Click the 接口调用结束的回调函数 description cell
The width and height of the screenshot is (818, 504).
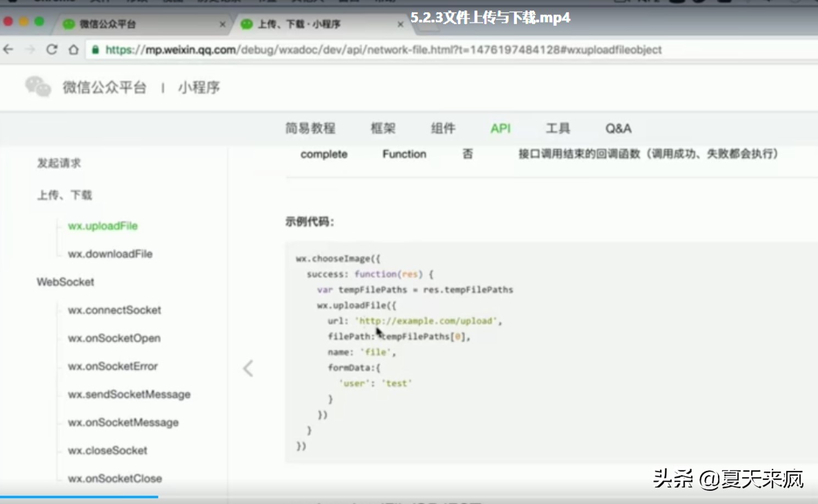648,154
